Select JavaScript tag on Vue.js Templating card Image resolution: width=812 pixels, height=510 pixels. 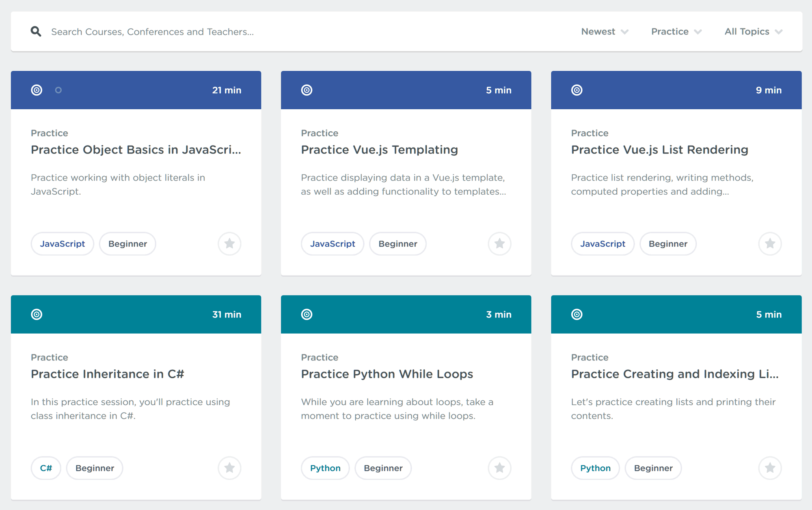click(x=333, y=244)
